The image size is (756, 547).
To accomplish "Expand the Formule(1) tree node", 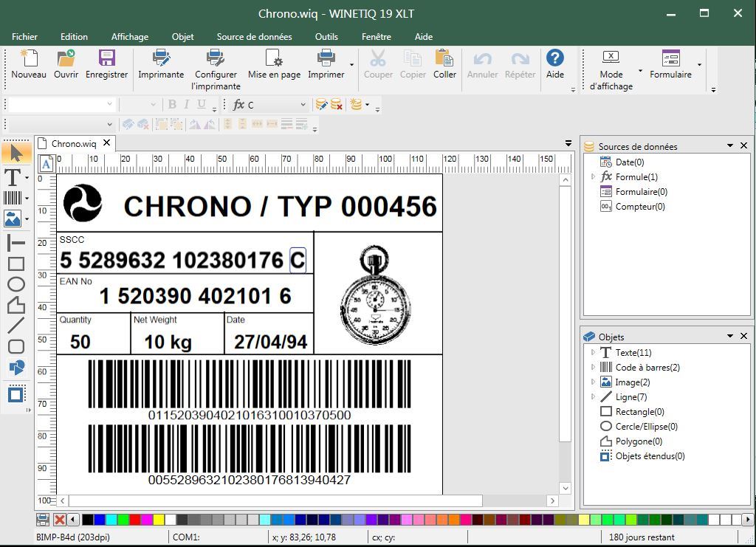I will pyautogui.click(x=593, y=177).
